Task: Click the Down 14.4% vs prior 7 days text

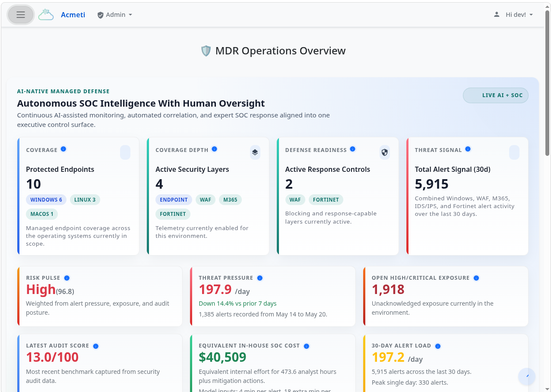Action: click(237, 303)
